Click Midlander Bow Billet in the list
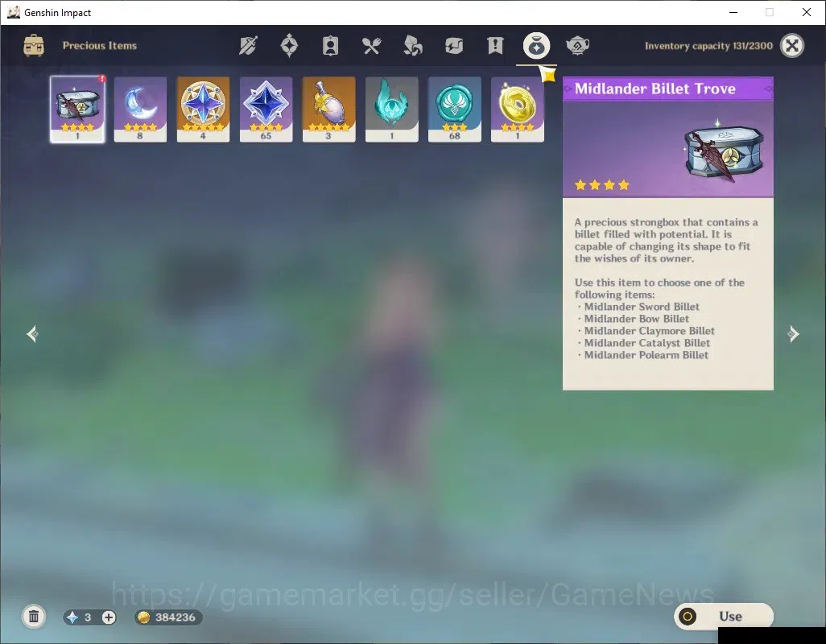 point(636,319)
